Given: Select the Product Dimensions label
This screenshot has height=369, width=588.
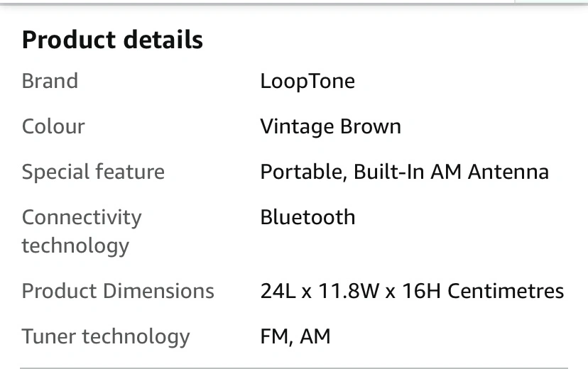Looking at the screenshot, I should (118, 291).
